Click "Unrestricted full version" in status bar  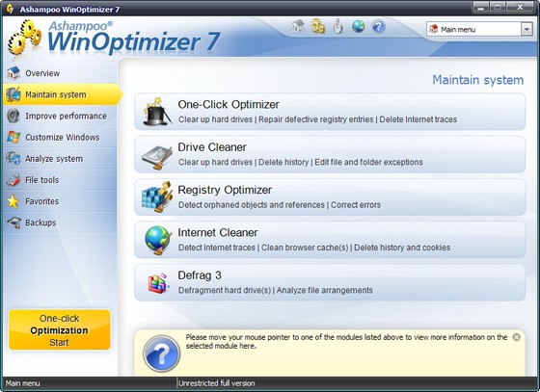coord(217,383)
